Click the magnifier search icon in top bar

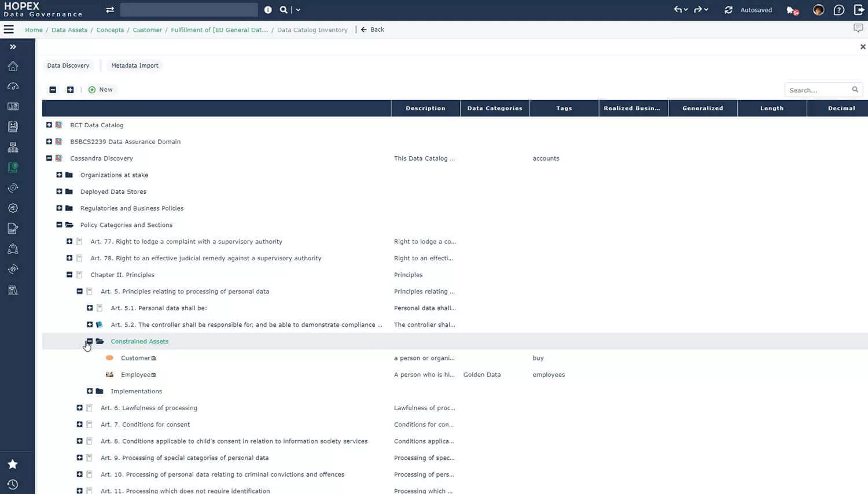(284, 10)
